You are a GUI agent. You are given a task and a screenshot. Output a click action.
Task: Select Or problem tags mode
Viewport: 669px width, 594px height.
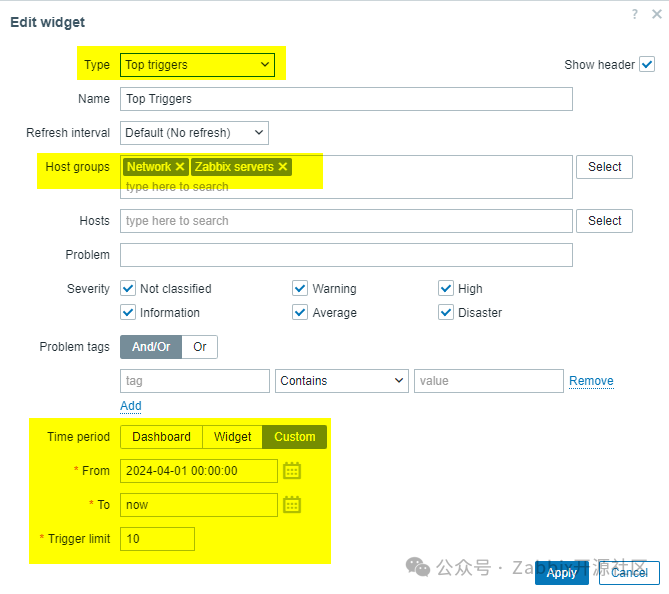[200, 346]
